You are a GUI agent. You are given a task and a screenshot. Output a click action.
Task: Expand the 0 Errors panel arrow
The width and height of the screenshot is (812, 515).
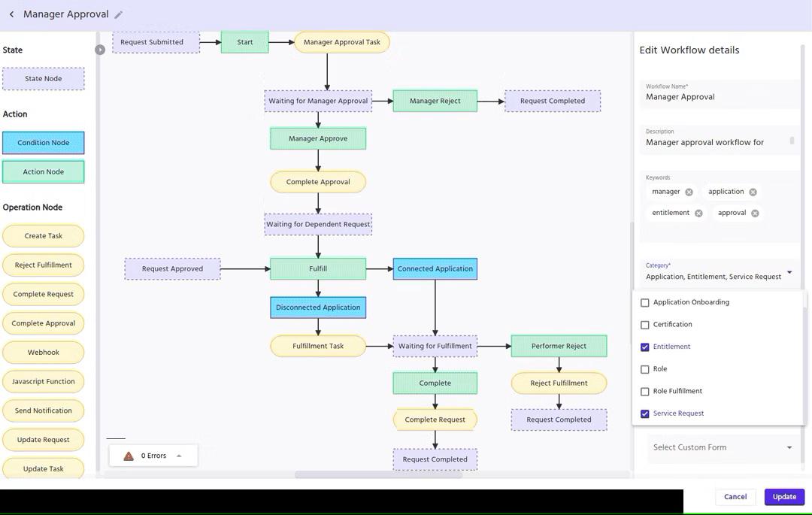179,456
